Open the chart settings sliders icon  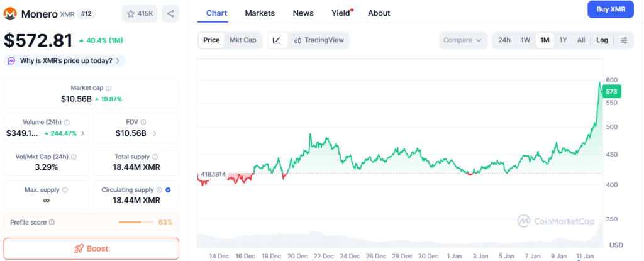pos(624,40)
